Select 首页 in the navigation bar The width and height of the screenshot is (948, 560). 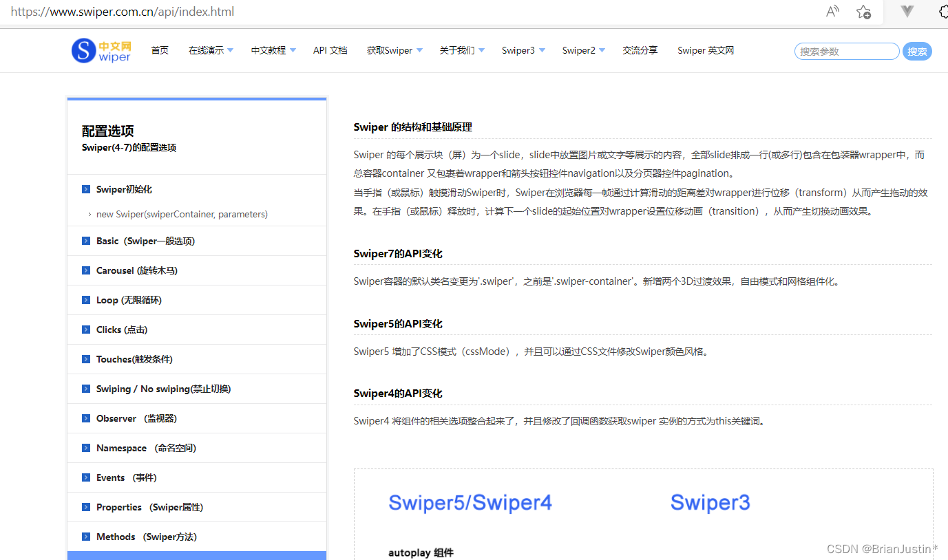click(160, 50)
